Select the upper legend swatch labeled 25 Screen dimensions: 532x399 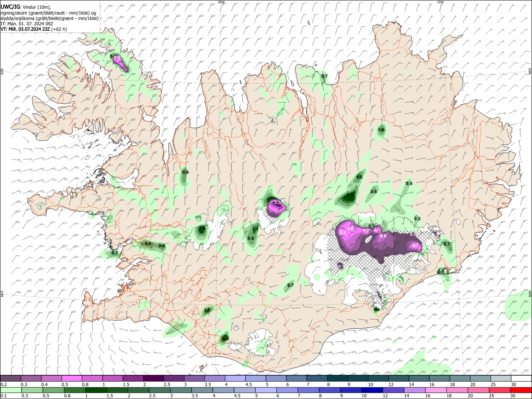point(500,379)
